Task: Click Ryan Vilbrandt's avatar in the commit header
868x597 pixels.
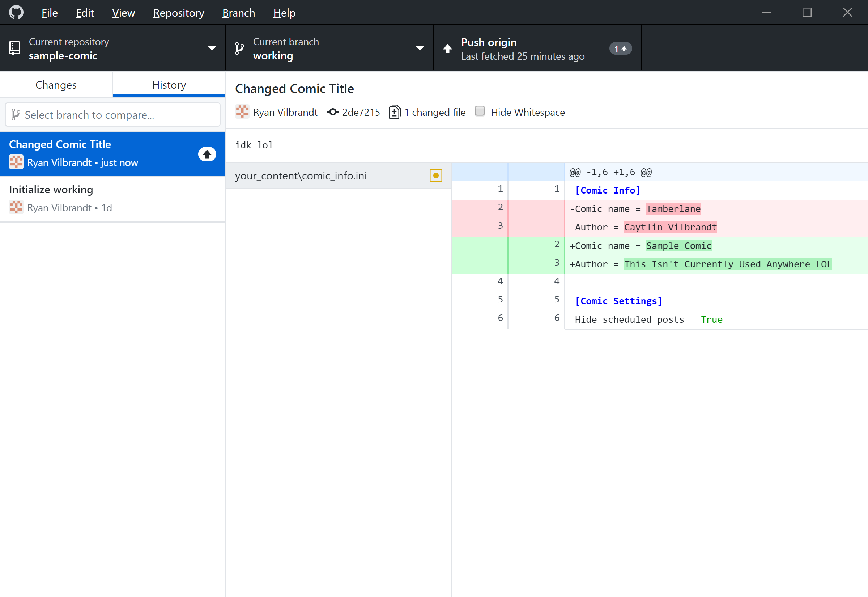Action: point(242,111)
